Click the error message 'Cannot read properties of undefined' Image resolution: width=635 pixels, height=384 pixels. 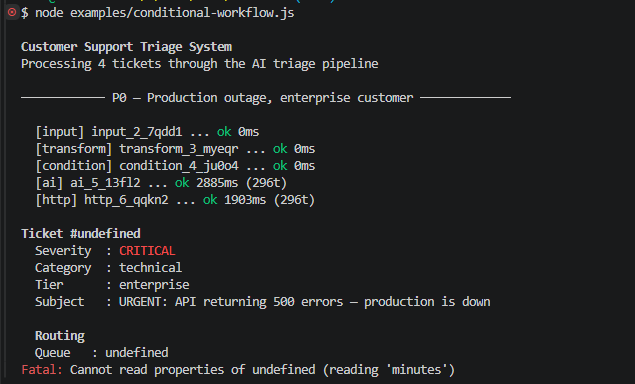(x=192, y=370)
